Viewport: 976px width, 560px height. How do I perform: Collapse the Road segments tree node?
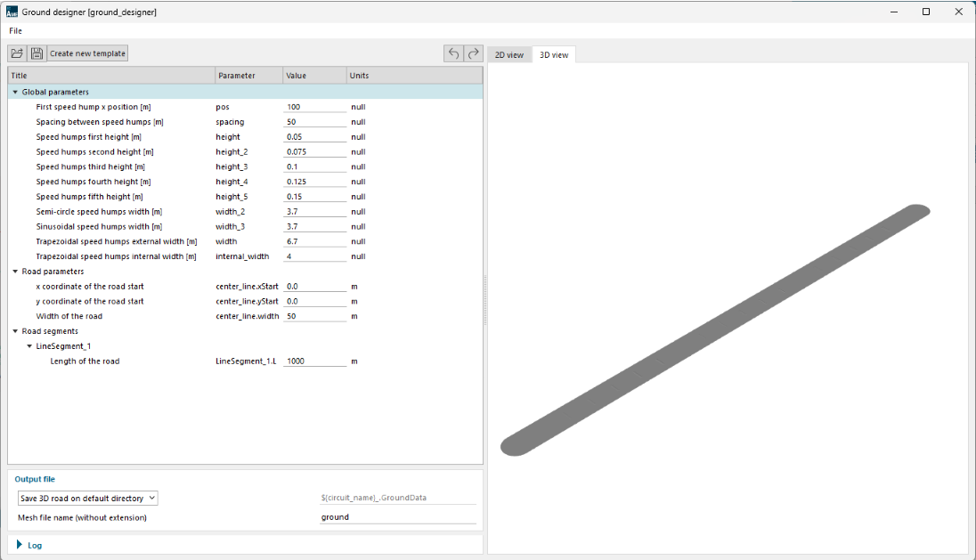click(x=15, y=331)
